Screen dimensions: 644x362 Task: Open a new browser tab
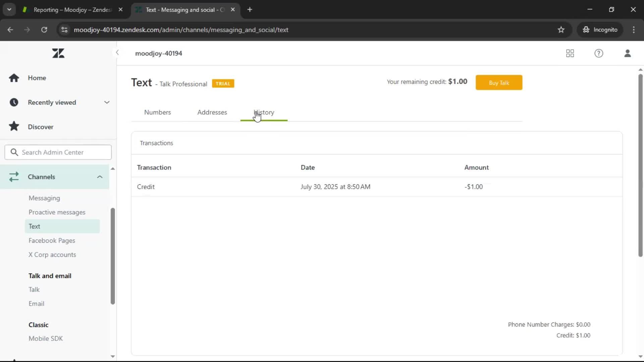click(x=250, y=10)
